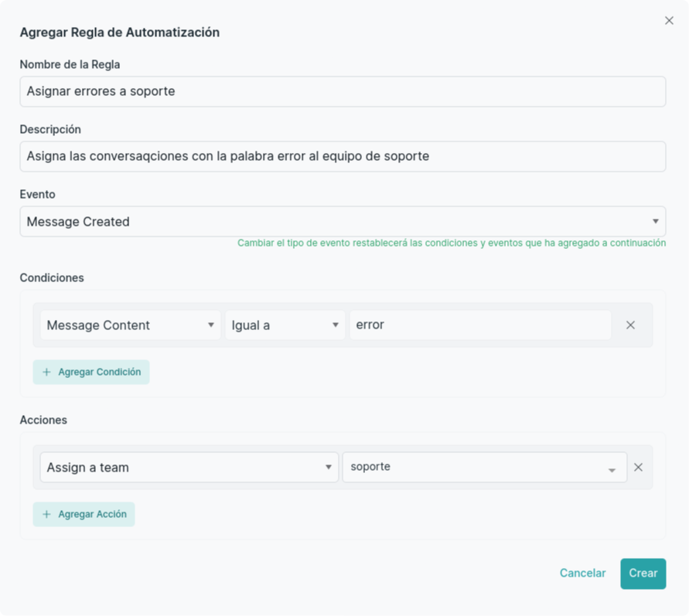Open the Assign a team action dropdown
The image size is (689, 616).
(x=189, y=467)
